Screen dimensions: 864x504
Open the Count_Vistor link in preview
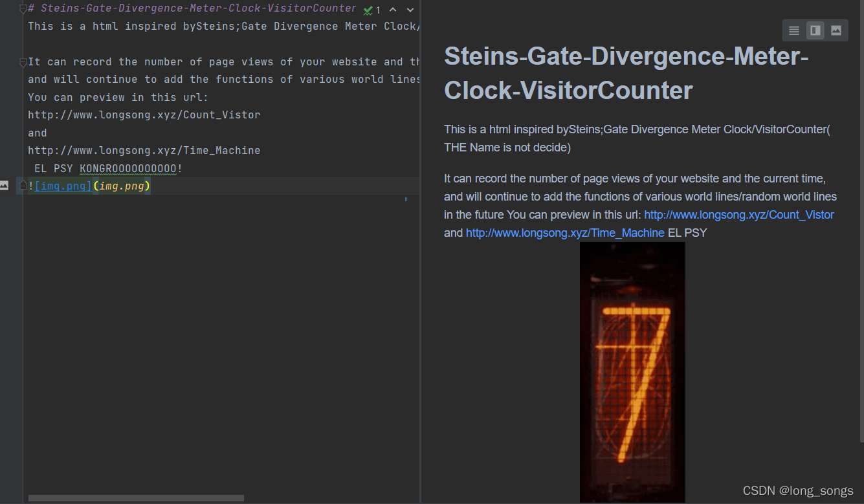coord(739,215)
